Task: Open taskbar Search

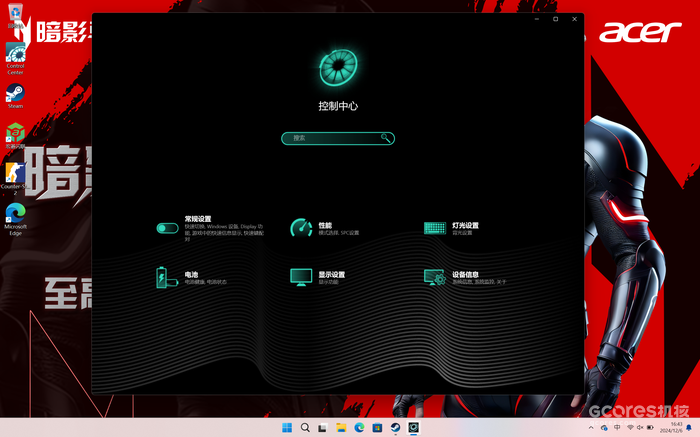Action: [x=305, y=428]
